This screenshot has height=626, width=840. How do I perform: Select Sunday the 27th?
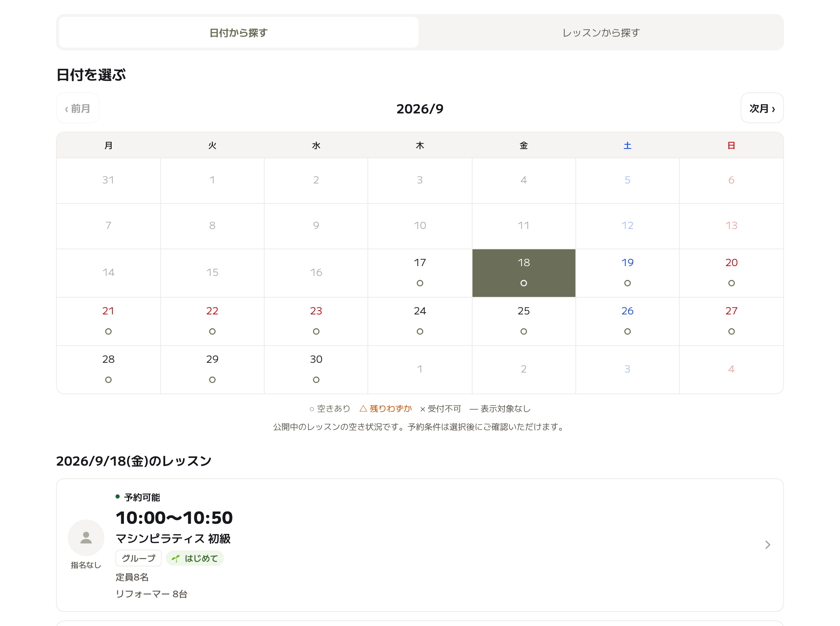point(731,321)
